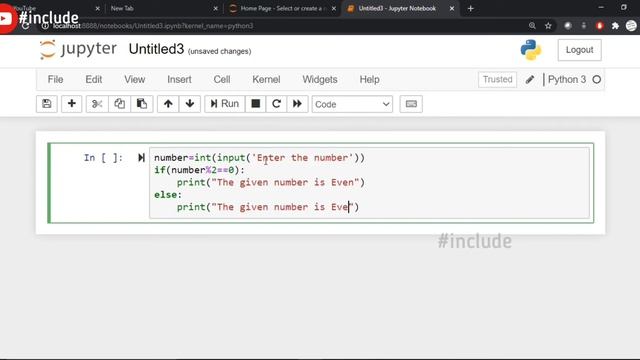Image resolution: width=640 pixels, height=360 pixels.
Task: Click the browser address bar URL
Action: tap(153, 26)
